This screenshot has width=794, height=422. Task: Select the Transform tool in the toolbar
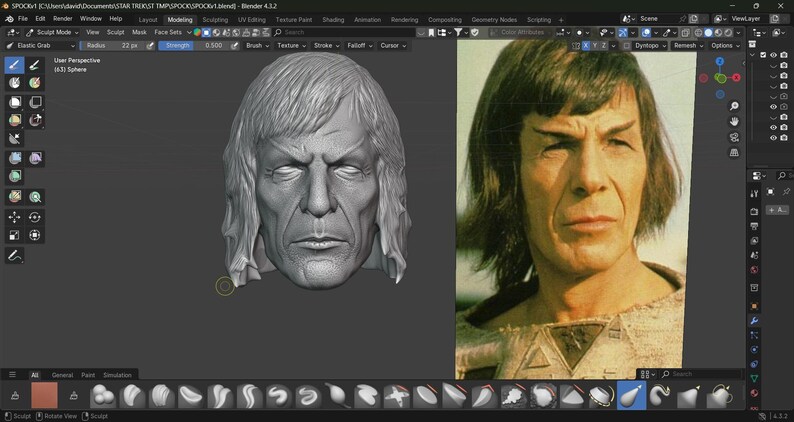point(34,235)
